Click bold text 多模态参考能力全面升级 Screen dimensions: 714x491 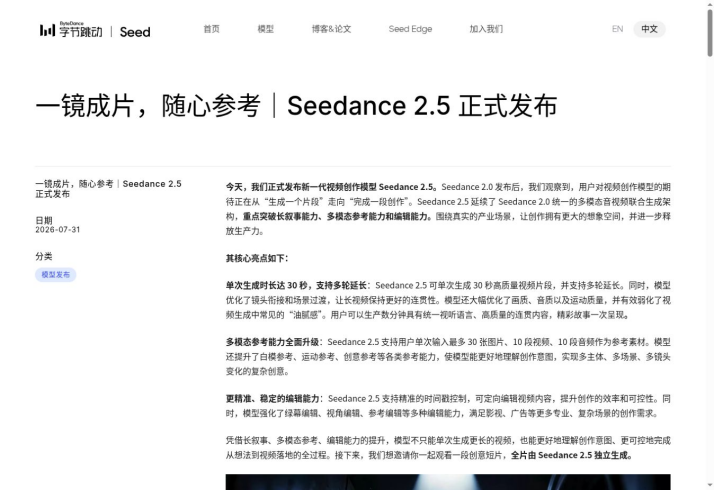272,342
